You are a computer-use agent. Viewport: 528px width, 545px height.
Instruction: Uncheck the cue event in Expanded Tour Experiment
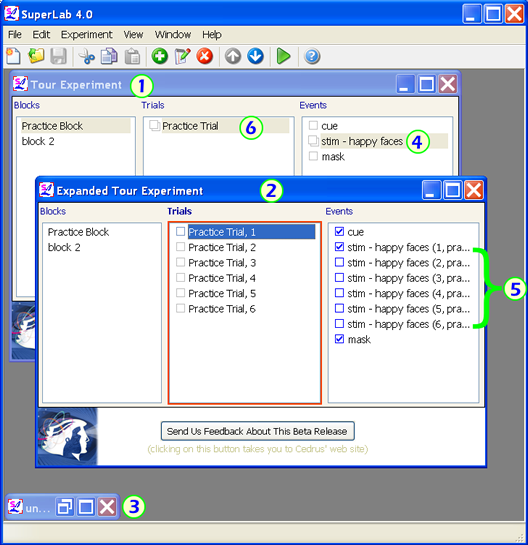click(339, 231)
